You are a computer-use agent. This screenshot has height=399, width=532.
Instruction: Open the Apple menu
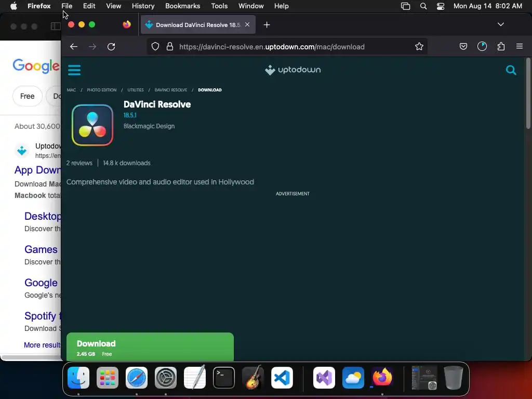(14, 6)
